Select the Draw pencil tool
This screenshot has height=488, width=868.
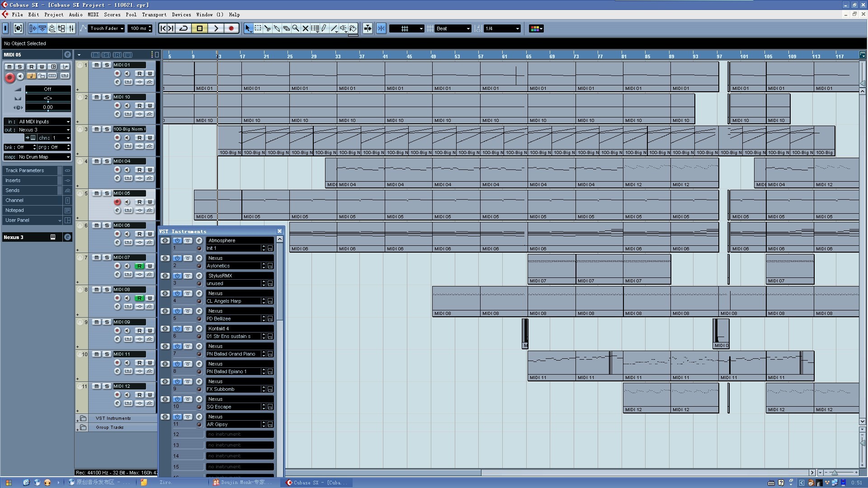click(x=324, y=28)
